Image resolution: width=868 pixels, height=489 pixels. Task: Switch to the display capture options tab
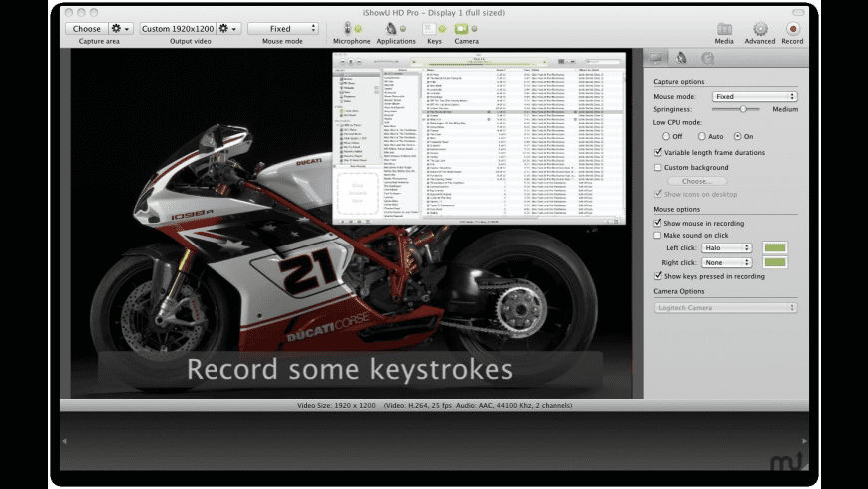(655, 58)
